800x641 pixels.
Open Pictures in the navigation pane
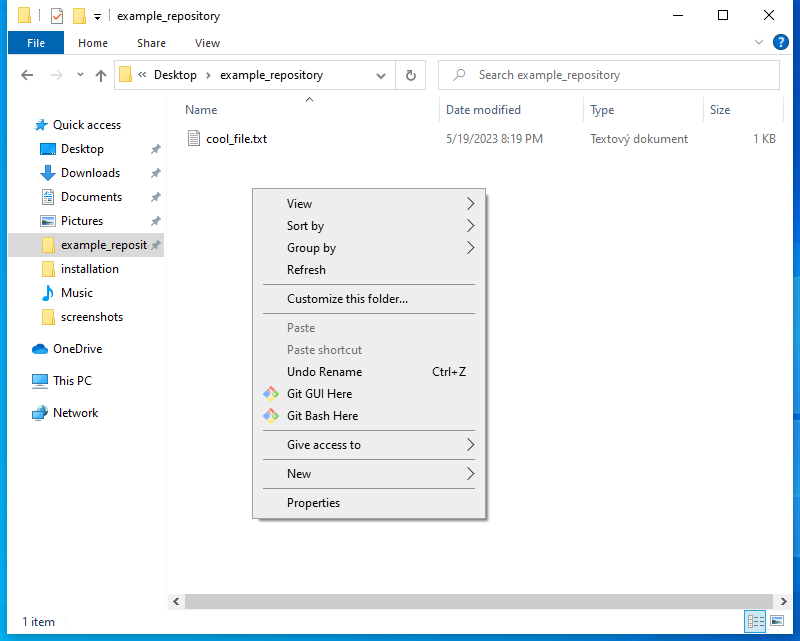(82, 221)
